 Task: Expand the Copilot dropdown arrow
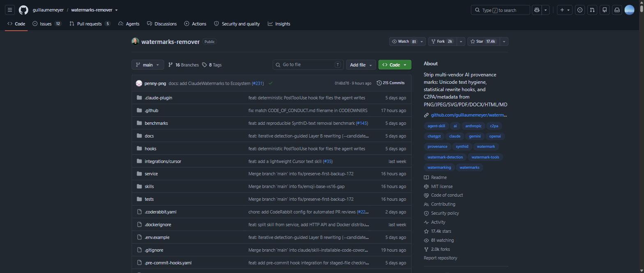point(545,10)
